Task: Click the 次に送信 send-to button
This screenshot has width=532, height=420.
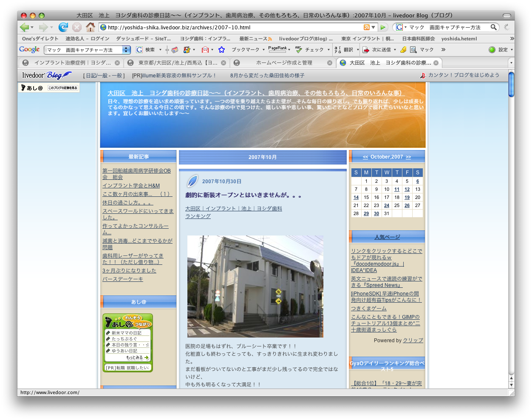Action: pos(376,50)
